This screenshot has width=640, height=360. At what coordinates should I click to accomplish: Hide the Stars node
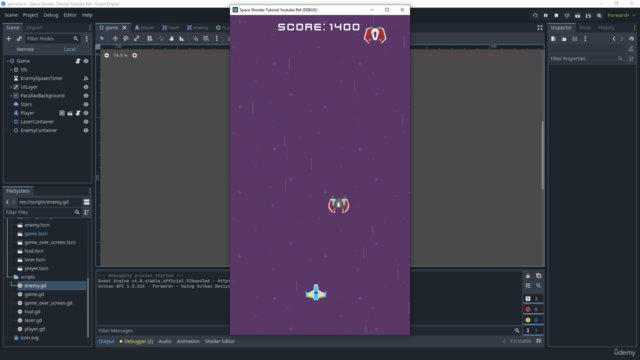pyautogui.click(x=86, y=104)
